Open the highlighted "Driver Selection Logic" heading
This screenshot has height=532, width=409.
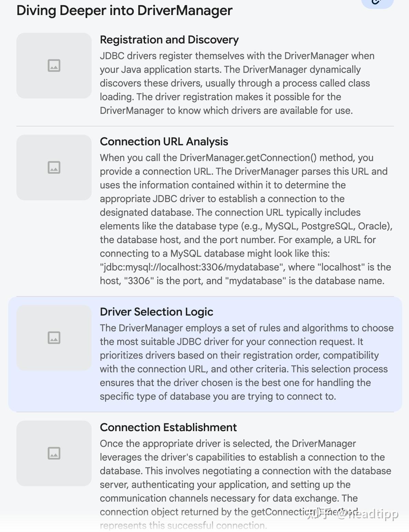coord(156,312)
